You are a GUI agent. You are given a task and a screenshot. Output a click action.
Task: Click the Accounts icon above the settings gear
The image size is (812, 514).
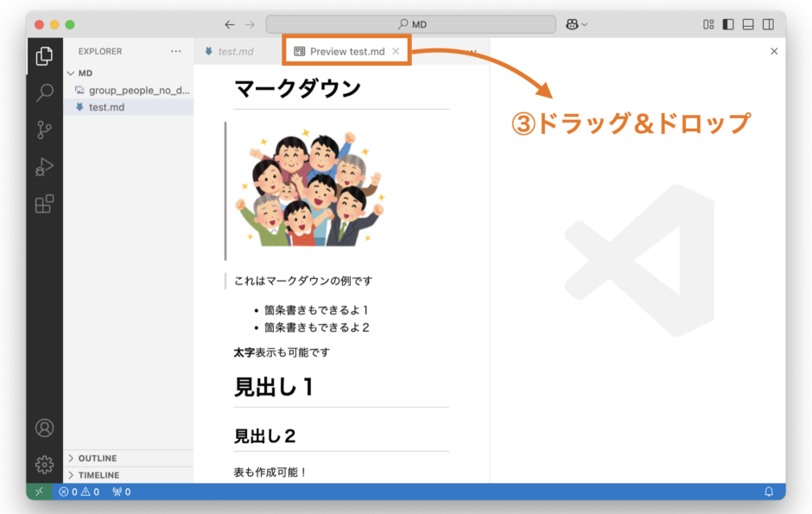pyautogui.click(x=44, y=428)
